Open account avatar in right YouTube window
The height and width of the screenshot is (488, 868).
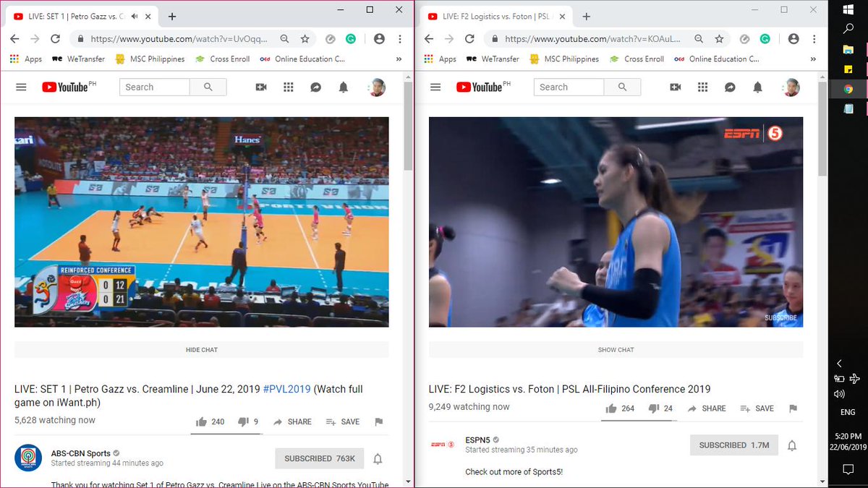tap(791, 87)
